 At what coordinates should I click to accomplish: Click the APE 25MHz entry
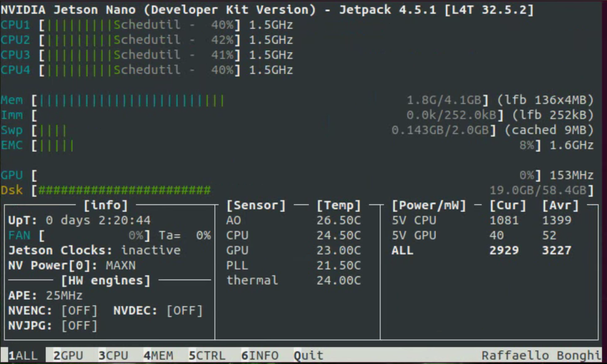(45, 296)
